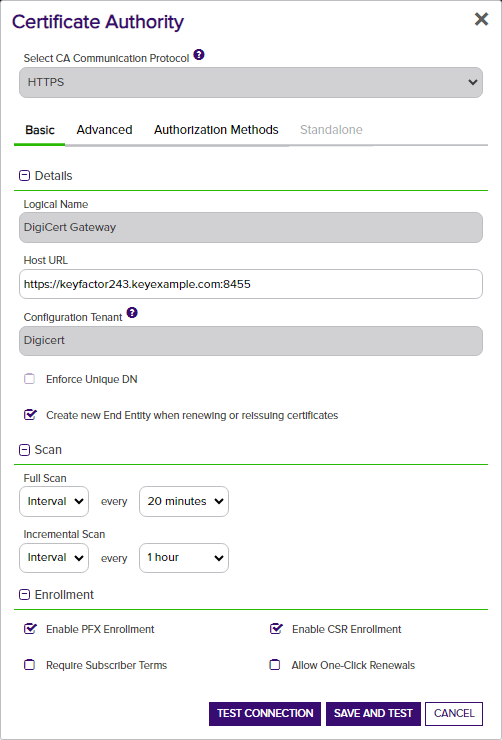Screen dimensions: 502x740
Task: Switch to the Advanced tab
Action: coord(104,130)
